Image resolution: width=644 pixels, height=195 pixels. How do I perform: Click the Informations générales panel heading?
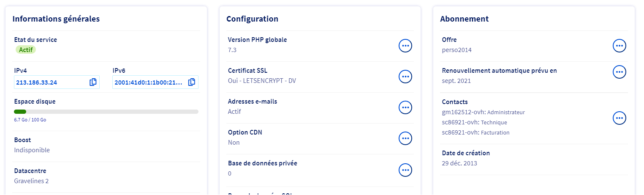(x=56, y=19)
